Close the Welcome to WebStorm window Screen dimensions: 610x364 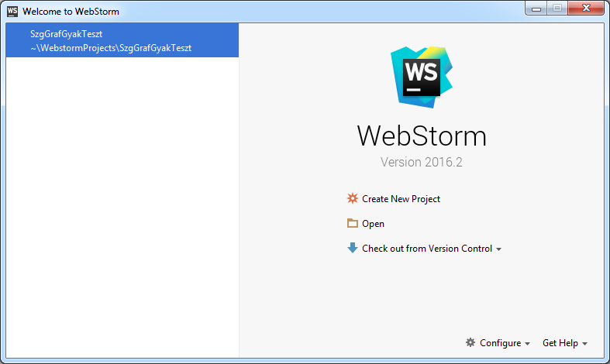[x=586, y=9]
